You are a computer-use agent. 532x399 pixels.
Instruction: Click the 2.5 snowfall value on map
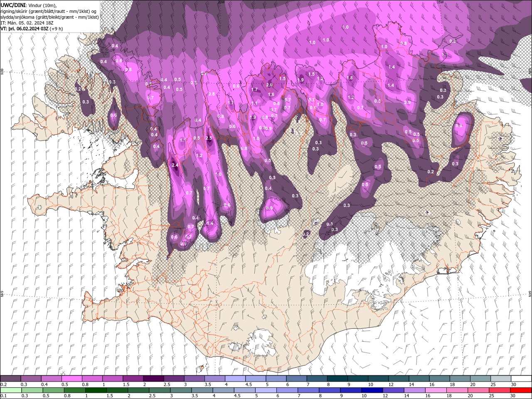[209, 138]
